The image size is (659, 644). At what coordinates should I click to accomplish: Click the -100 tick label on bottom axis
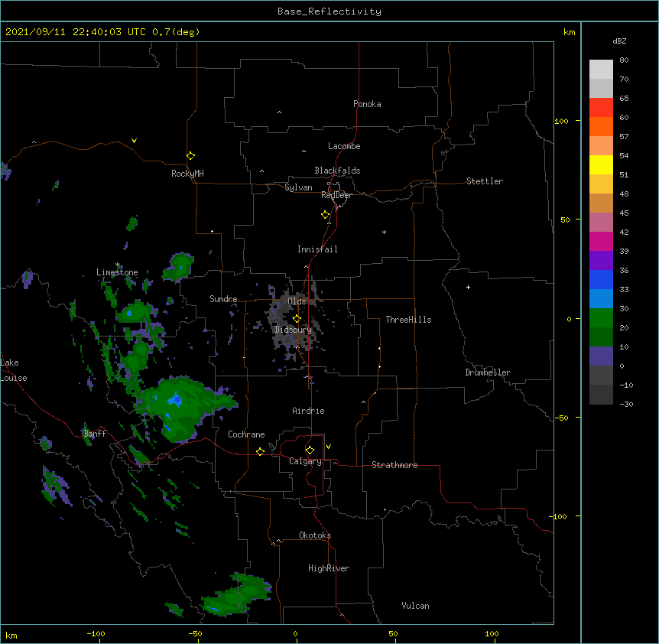(96, 634)
